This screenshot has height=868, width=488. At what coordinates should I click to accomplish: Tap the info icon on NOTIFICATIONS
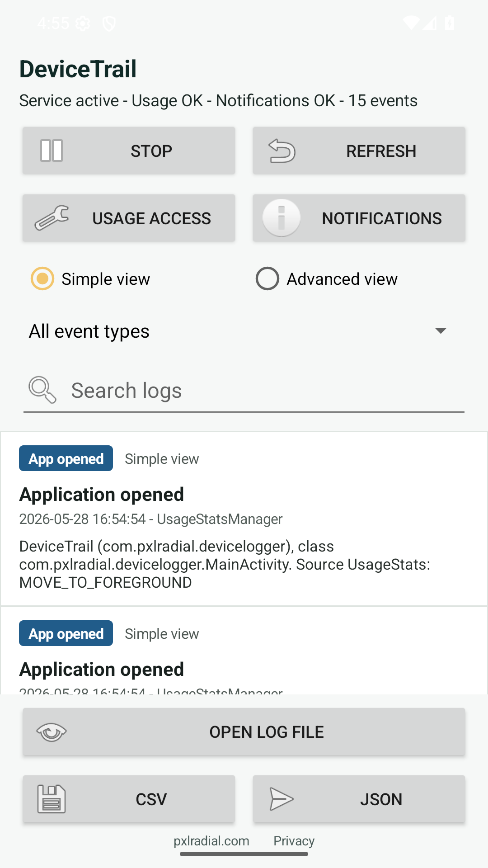[282, 218]
